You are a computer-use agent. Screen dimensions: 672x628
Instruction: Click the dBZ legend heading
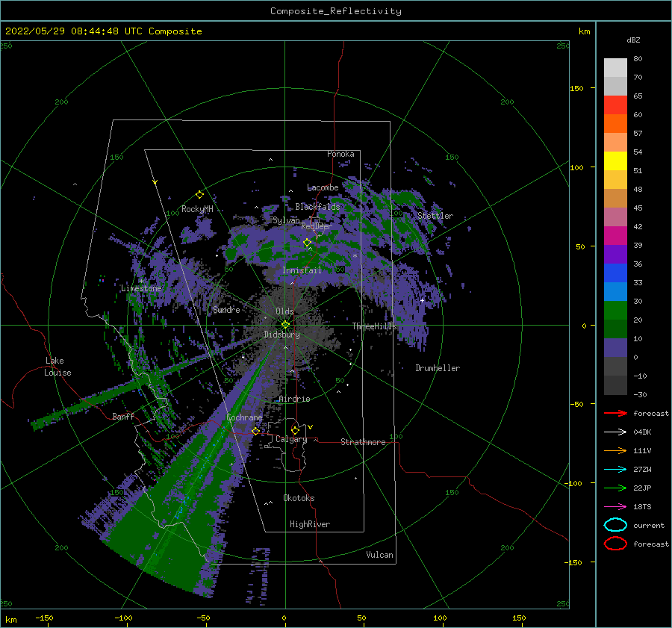point(633,40)
